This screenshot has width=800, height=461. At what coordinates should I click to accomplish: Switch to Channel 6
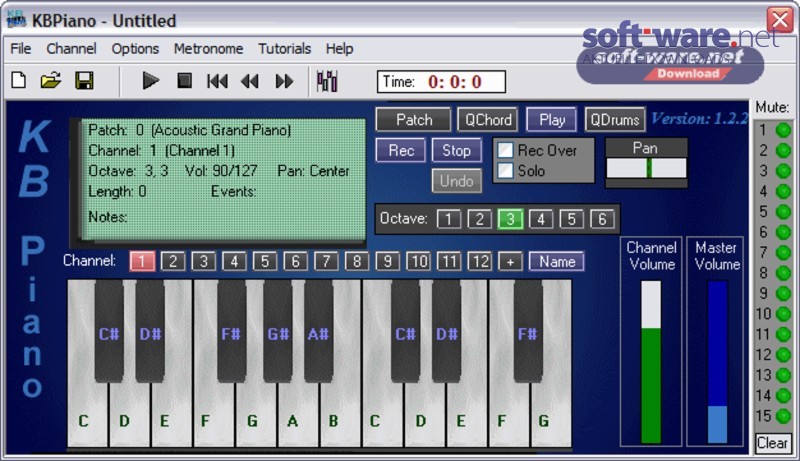295,262
